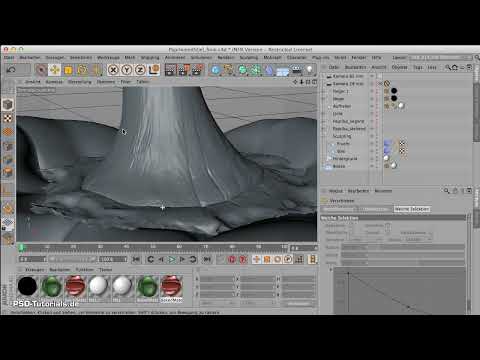Click the Undo arrow in the toolbar
This screenshot has width=480, height=360.
pos(11,70)
